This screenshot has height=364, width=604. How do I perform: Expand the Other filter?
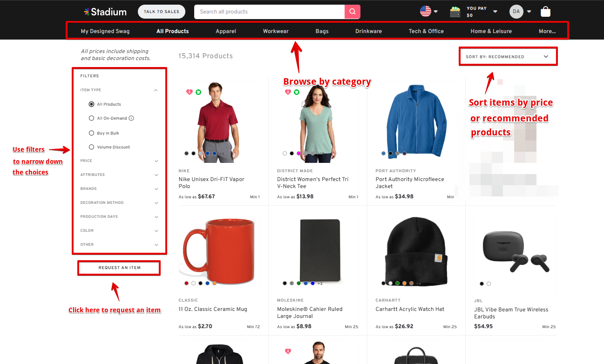pyautogui.click(x=119, y=244)
